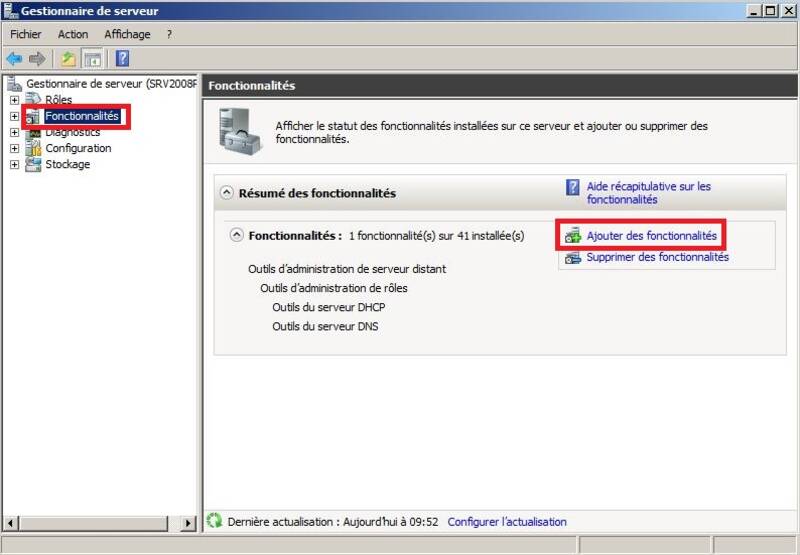Click the Back arrow toolbar icon
Viewport: 800px width, 555px height.
tap(14, 59)
